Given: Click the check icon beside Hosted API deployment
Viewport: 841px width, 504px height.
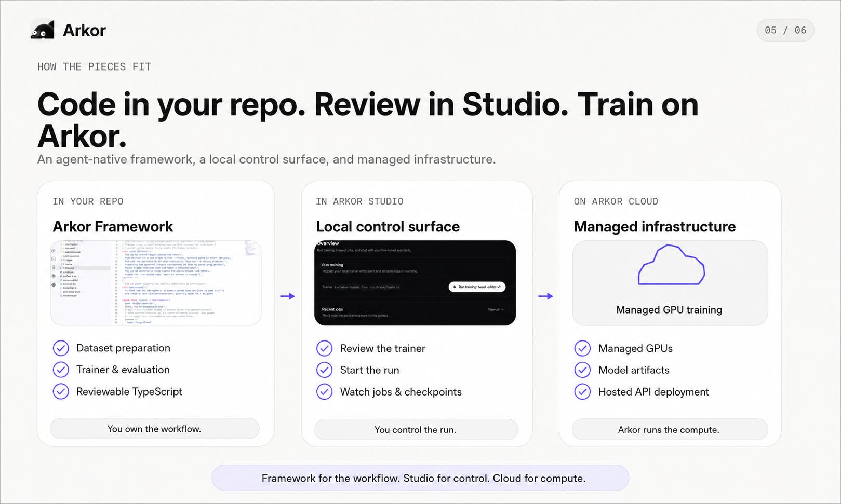Looking at the screenshot, I should click(583, 392).
